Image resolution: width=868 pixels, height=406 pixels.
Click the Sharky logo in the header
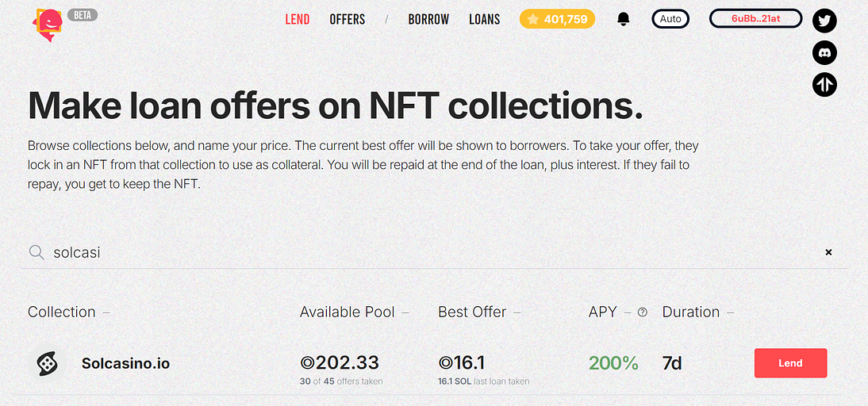pos(49,24)
